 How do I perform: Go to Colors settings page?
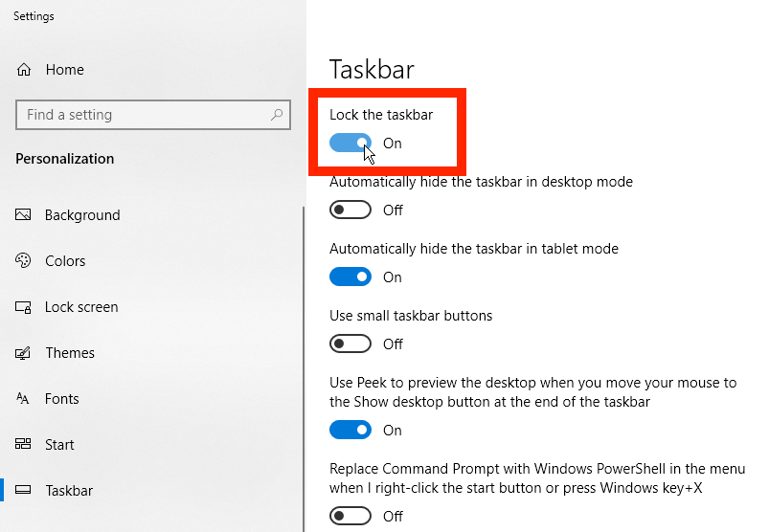click(x=65, y=261)
